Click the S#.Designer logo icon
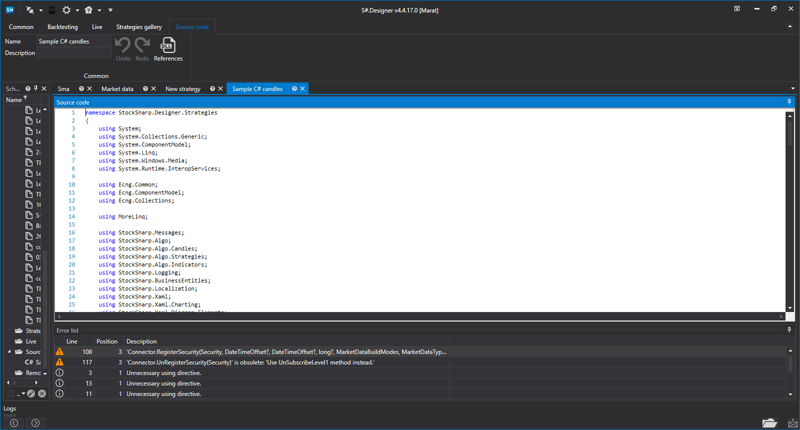This screenshot has width=800, height=430. 9,9
